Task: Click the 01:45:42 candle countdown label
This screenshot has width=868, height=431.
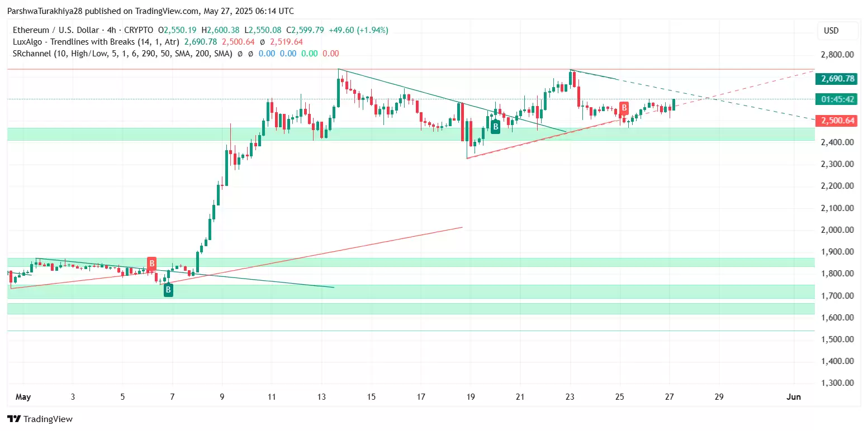Action: pyautogui.click(x=837, y=99)
